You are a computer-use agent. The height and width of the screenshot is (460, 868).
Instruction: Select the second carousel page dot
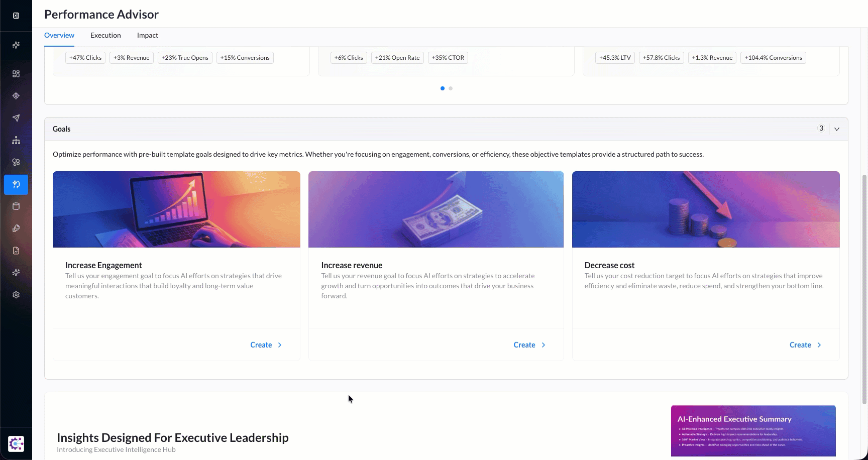(451, 88)
